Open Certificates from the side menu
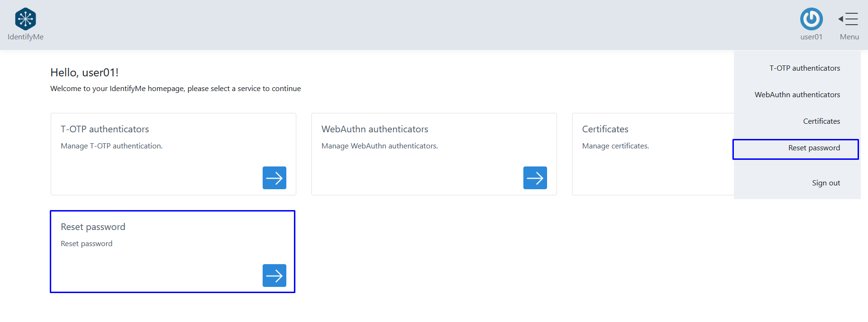This screenshot has width=868, height=322. point(821,121)
